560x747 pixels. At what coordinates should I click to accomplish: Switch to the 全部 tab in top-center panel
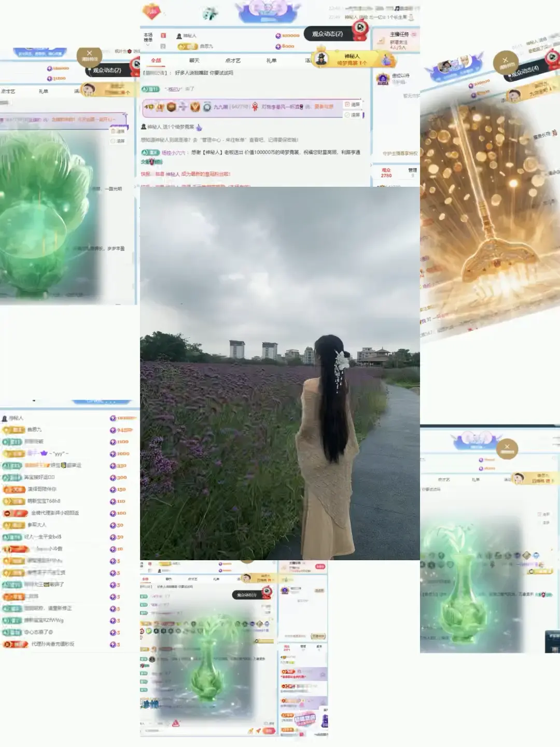[x=156, y=61]
